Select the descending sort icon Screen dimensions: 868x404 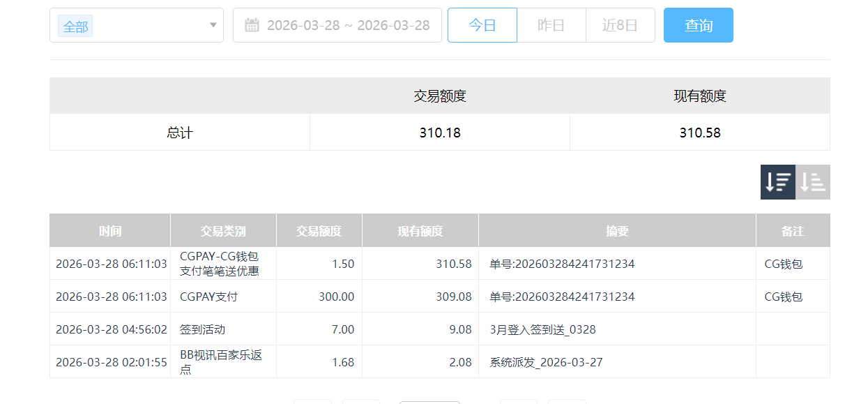pos(777,181)
